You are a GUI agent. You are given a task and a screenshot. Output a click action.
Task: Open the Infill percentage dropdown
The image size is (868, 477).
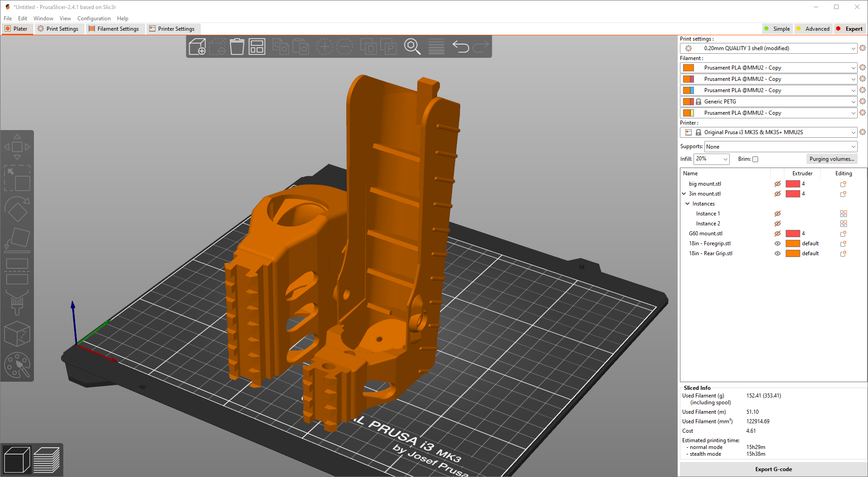[x=712, y=159]
